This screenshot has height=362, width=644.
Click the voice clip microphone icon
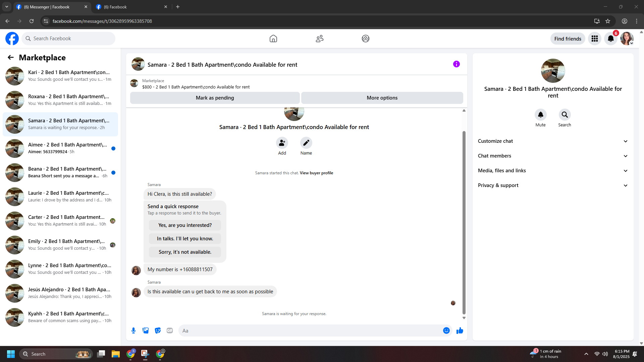tap(133, 330)
